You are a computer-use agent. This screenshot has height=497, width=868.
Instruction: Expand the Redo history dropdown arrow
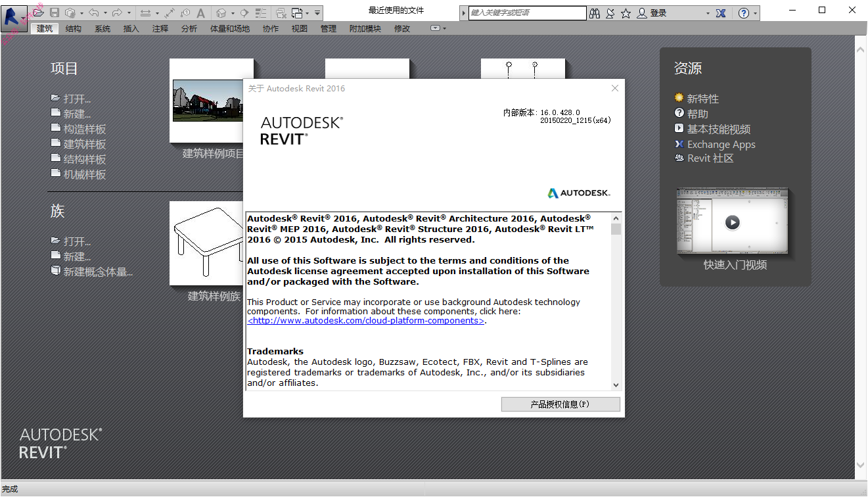129,13
